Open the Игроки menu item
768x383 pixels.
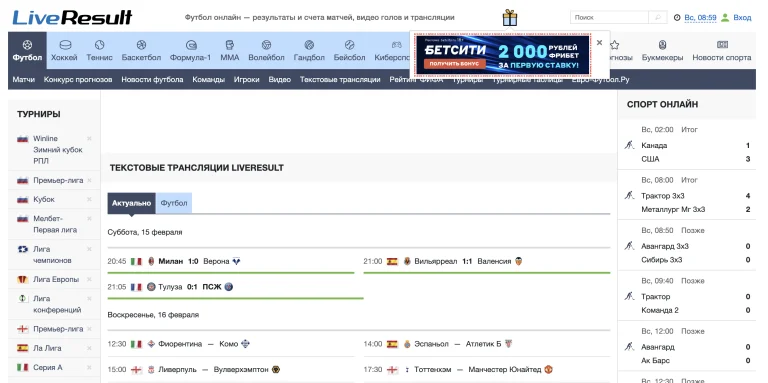pos(246,79)
